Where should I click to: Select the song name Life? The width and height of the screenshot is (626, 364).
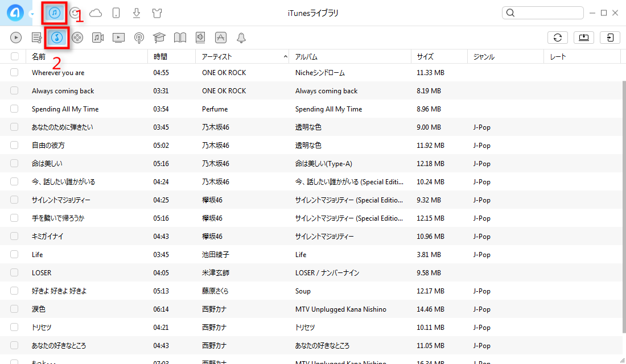click(x=37, y=255)
